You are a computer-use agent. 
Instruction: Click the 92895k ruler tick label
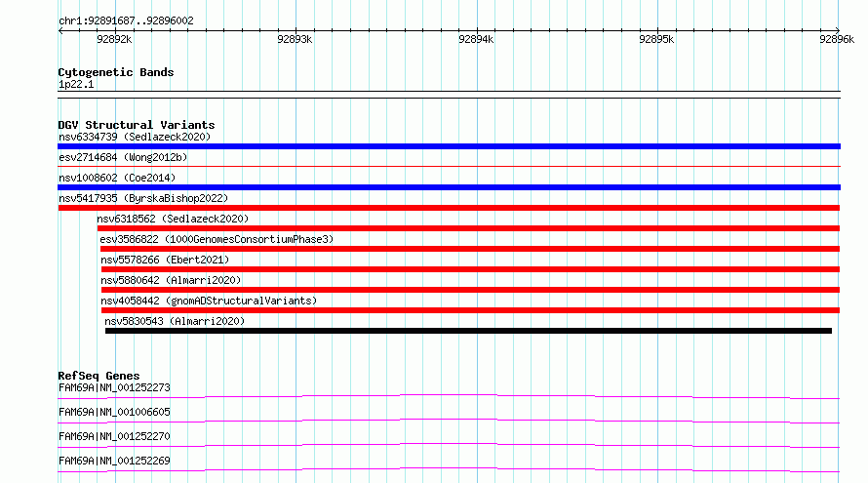click(656, 39)
